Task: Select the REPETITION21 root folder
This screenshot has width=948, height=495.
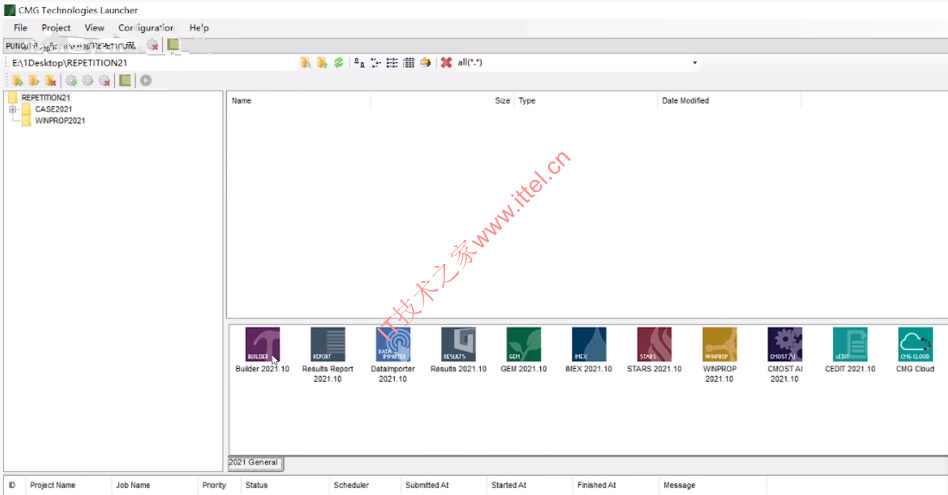Action: click(46, 97)
